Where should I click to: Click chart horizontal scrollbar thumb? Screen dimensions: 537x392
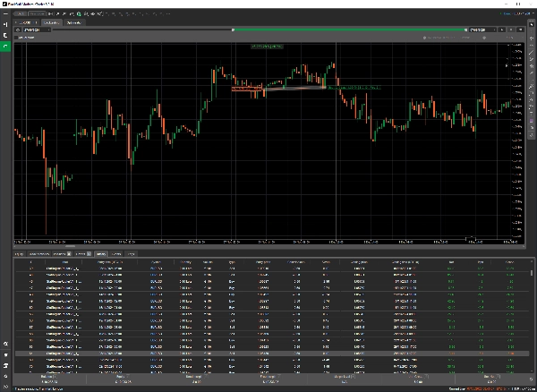click(x=70, y=246)
